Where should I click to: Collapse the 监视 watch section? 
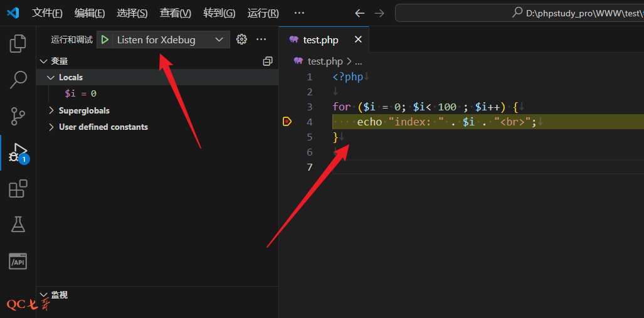[44, 295]
